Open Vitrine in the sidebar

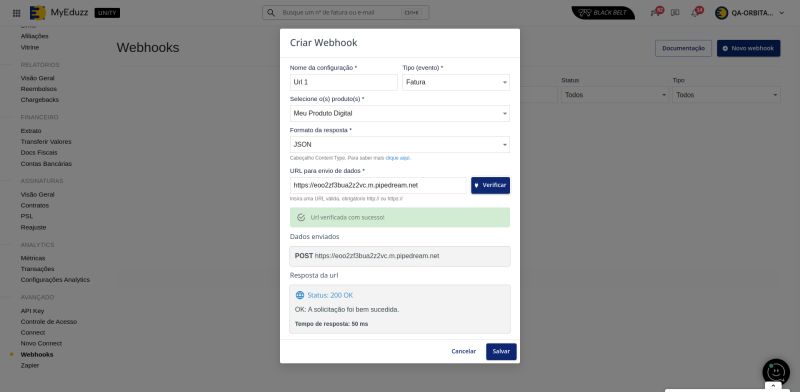click(x=30, y=47)
